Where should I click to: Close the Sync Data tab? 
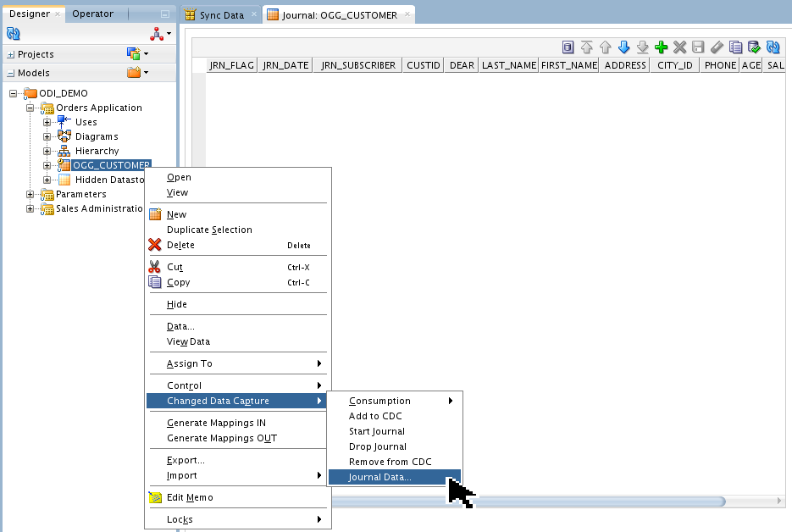(254, 14)
